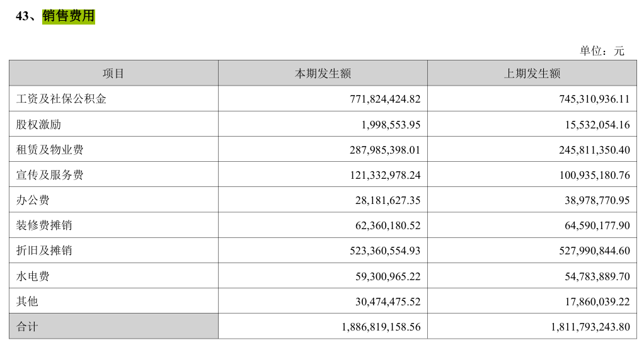Click the 工资及社保公积金 row label

pyautogui.click(x=61, y=99)
